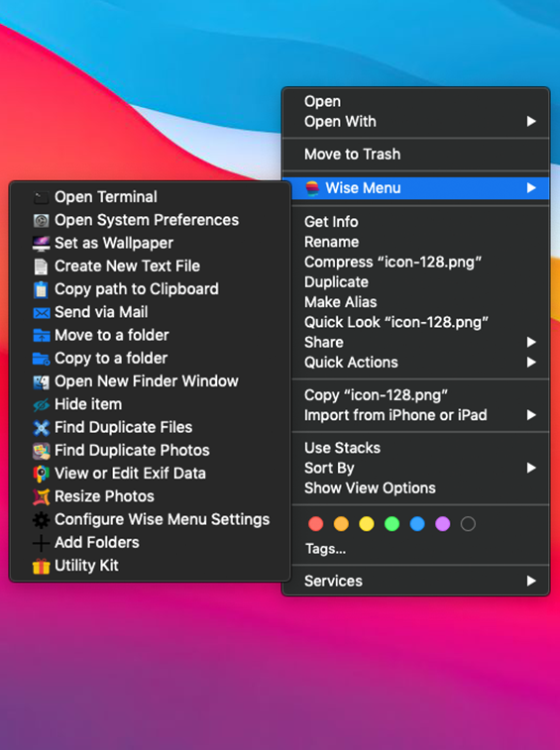Click the Configure Wise Menu Settings gear icon
Image resolution: width=560 pixels, height=750 pixels.
42,519
